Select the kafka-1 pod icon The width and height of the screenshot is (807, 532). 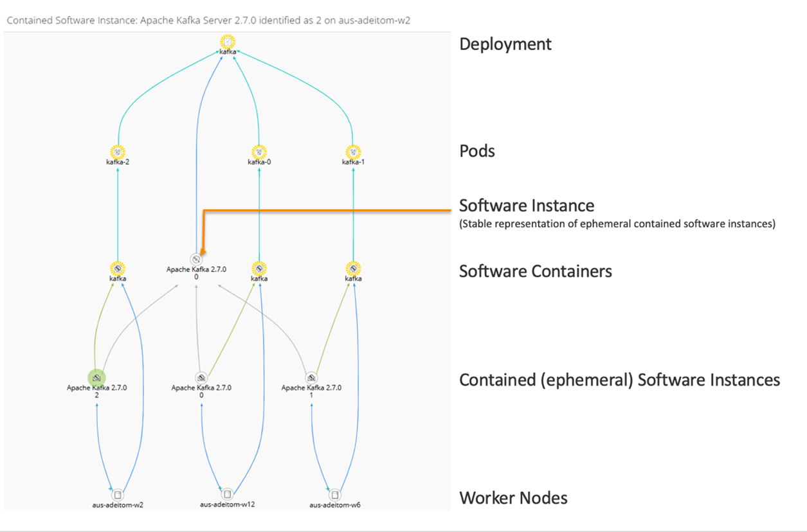coord(353,152)
